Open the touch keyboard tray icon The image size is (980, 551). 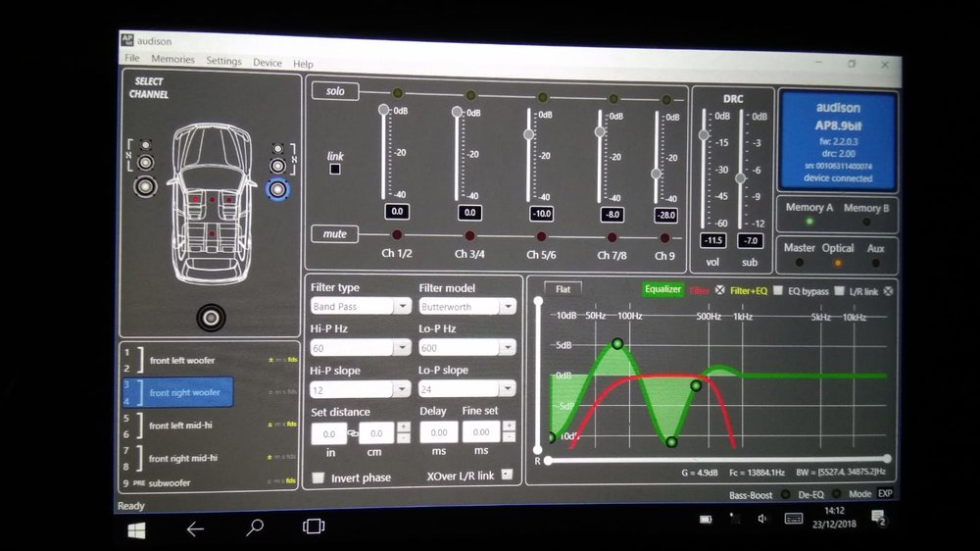793,519
